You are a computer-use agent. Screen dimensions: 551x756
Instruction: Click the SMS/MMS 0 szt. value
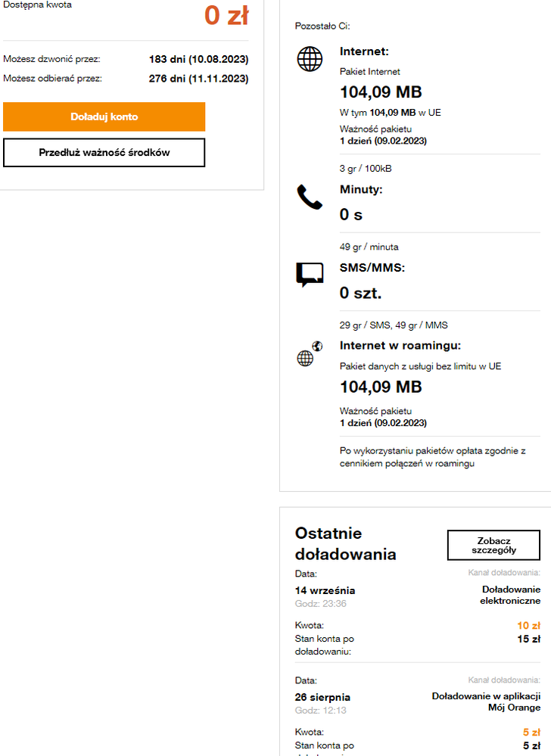pos(360,293)
